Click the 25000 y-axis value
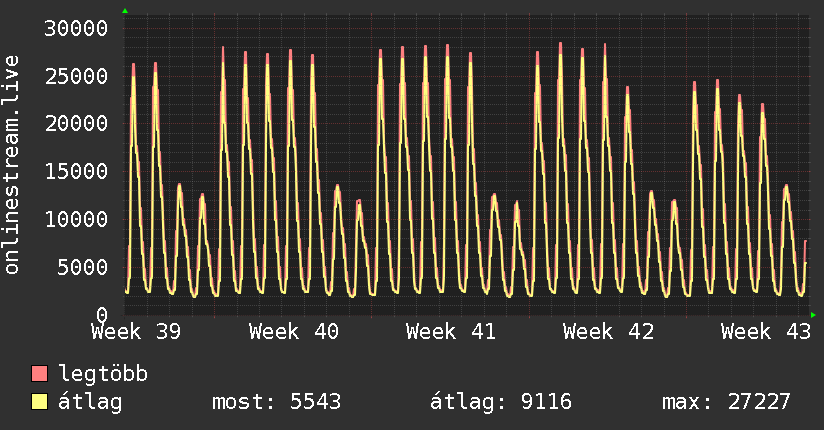The image size is (824, 430). coord(76,77)
